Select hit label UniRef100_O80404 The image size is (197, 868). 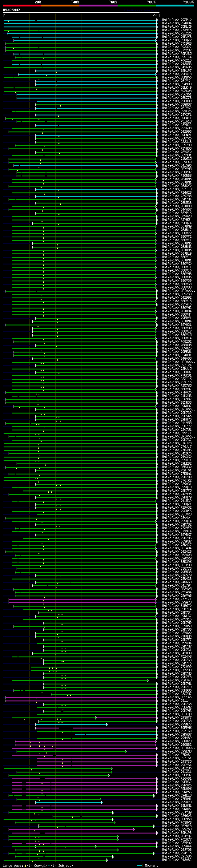[177, 518]
